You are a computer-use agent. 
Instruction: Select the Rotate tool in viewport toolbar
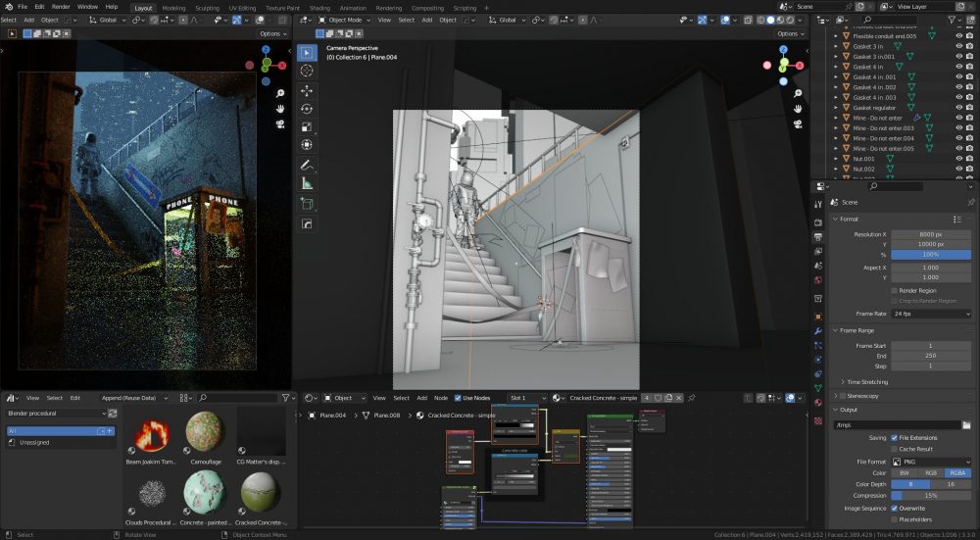coord(307,109)
